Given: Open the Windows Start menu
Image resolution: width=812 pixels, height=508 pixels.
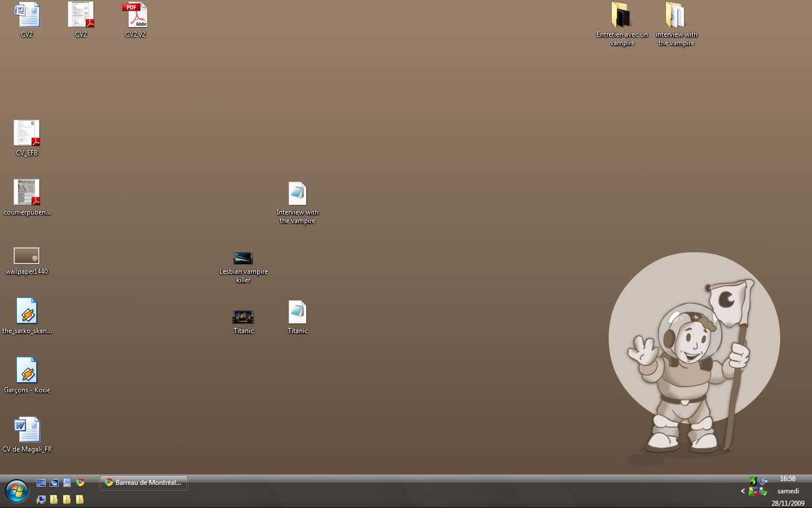Looking at the screenshot, I should [x=16, y=491].
